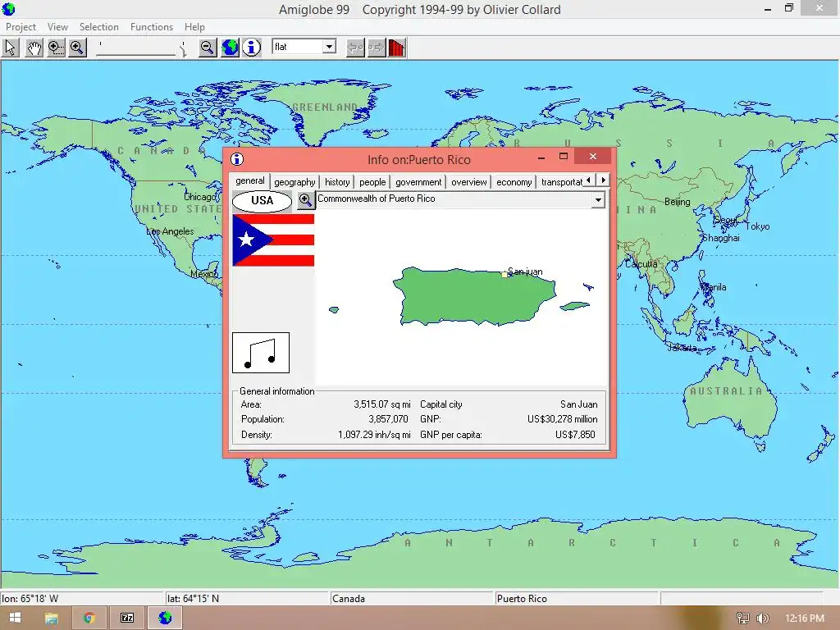Click the Amiglobe icon in main title bar

coord(8,8)
